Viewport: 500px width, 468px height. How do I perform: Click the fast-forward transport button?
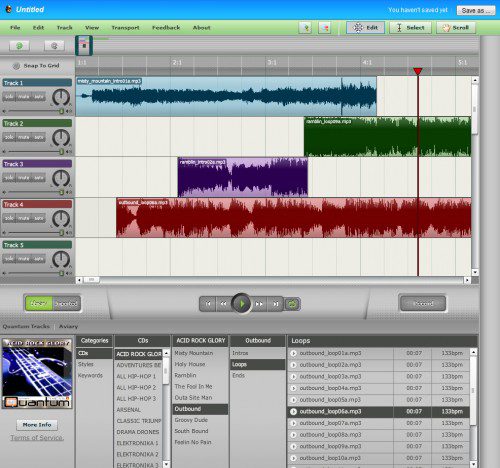[259, 304]
